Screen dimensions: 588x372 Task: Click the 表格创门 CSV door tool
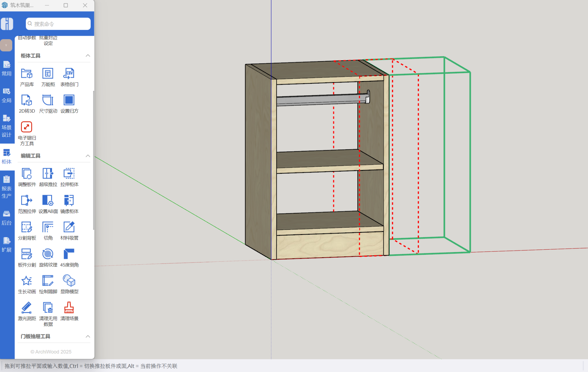point(69,74)
